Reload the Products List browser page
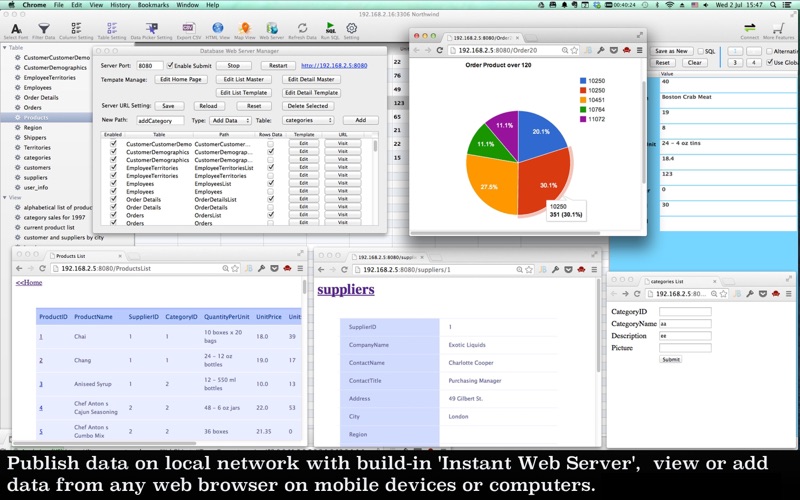The width and height of the screenshot is (800, 500). click(42, 268)
